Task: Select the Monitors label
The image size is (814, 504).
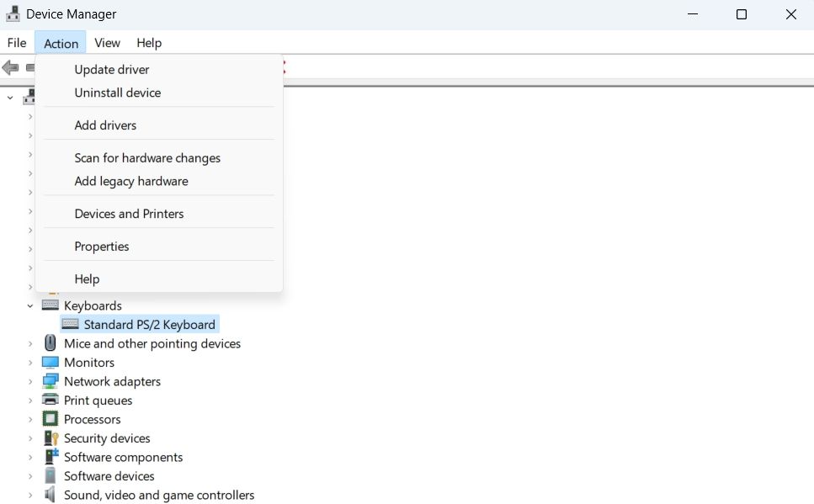Action: (x=89, y=363)
